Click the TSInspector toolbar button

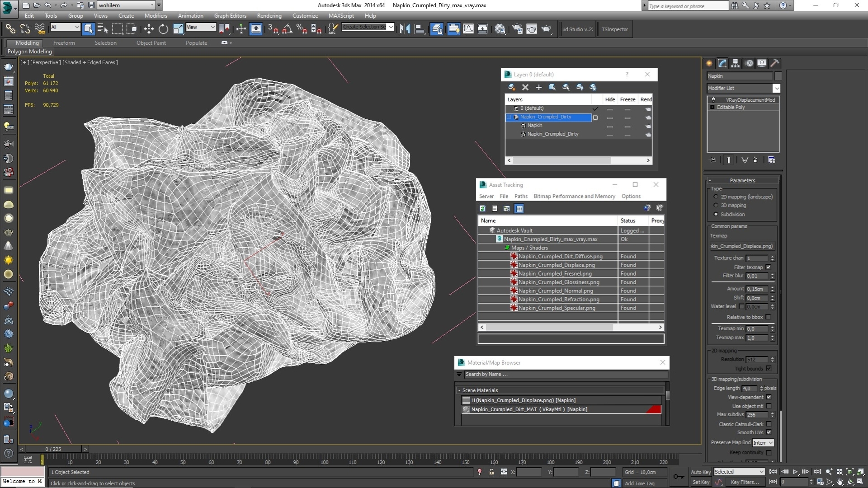pos(614,29)
